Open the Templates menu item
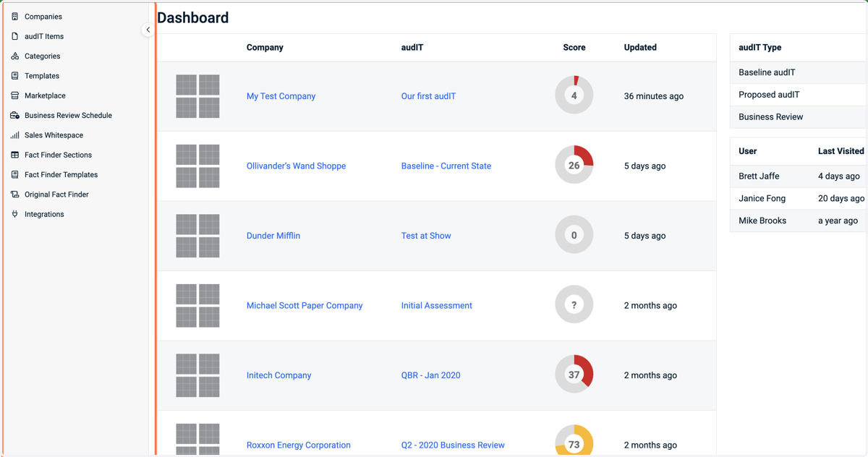The width and height of the screenshot is (868, 457). point(42,76)
